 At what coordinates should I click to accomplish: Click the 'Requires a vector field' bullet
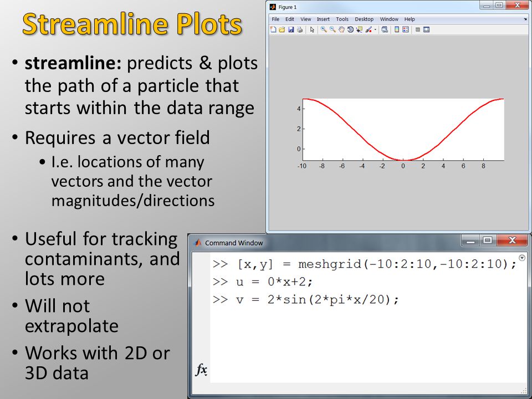[x=117, y=138]
